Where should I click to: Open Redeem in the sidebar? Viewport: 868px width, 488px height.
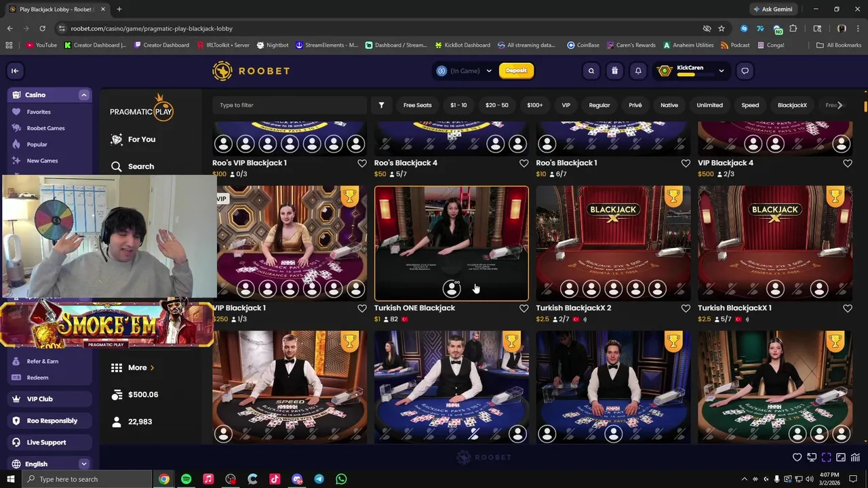pos(37,378)
